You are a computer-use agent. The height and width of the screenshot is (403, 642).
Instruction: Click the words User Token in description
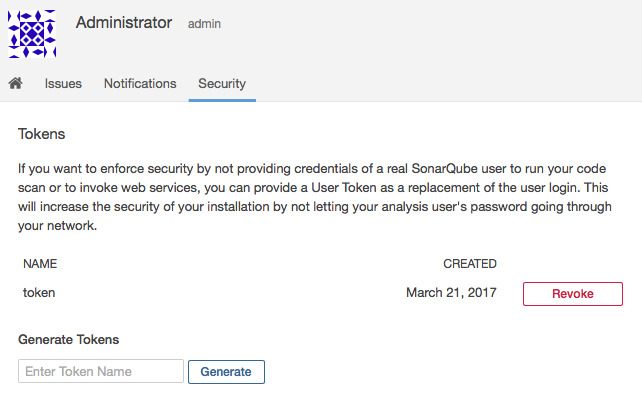[x=344, y=188]
